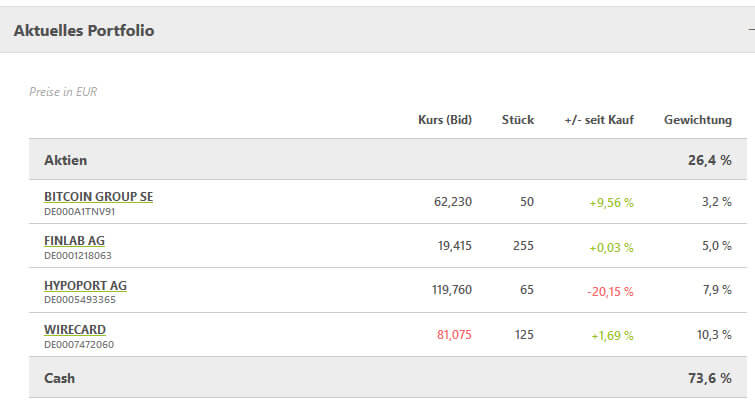Viewport: 755px width, 406px height.
Task: Click the Aktuelles Portfolio header title
Action: [84, 30]
